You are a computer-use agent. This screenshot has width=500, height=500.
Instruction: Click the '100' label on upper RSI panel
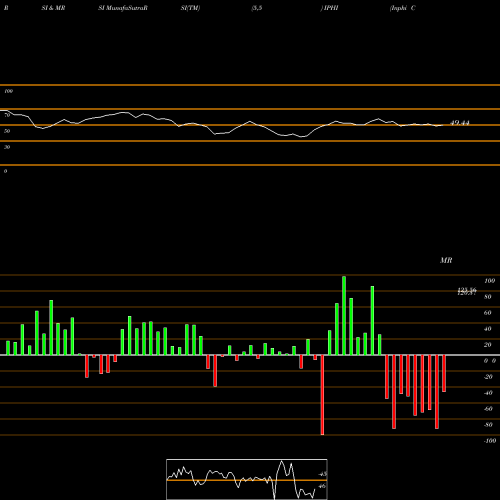coord(8,91)
